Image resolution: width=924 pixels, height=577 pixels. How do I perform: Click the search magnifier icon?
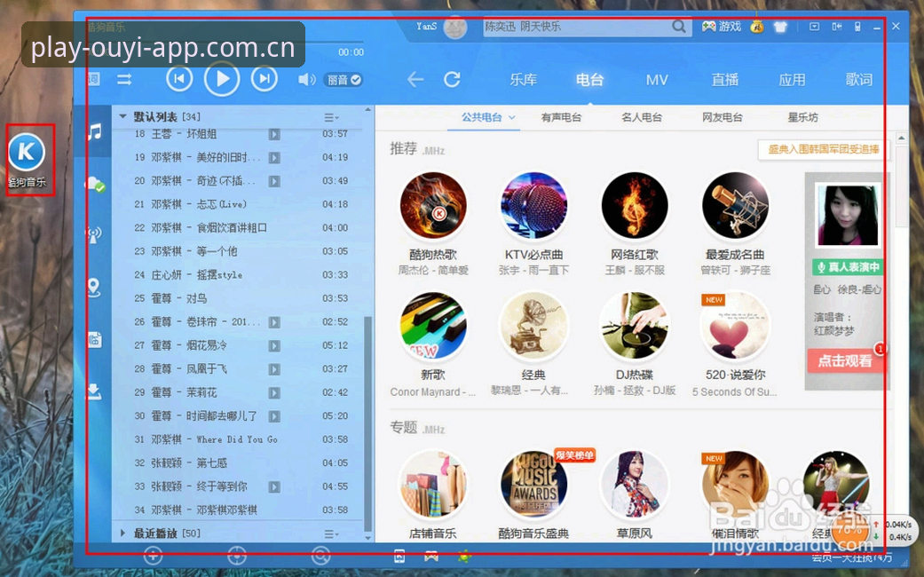[679, 27]
